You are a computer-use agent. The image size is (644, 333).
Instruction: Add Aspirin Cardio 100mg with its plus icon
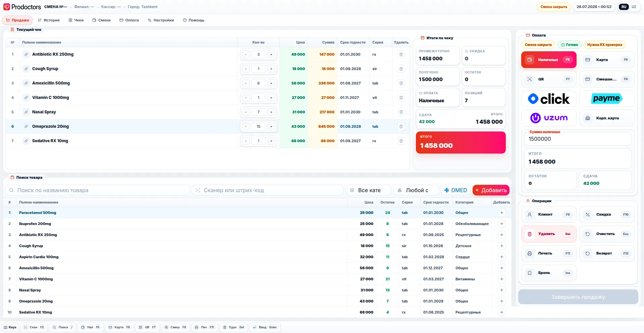(x=501, y=257)
